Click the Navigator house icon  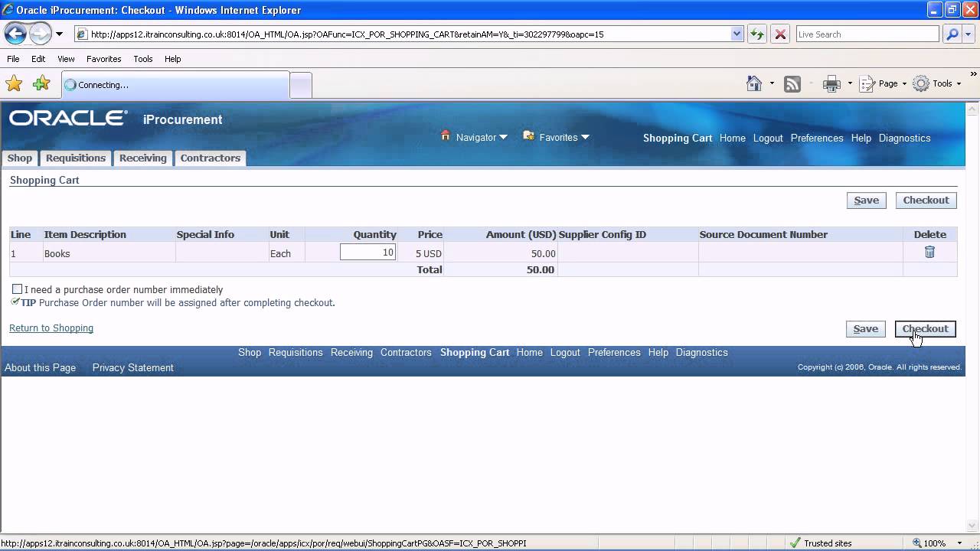click(x=446, y=136)
